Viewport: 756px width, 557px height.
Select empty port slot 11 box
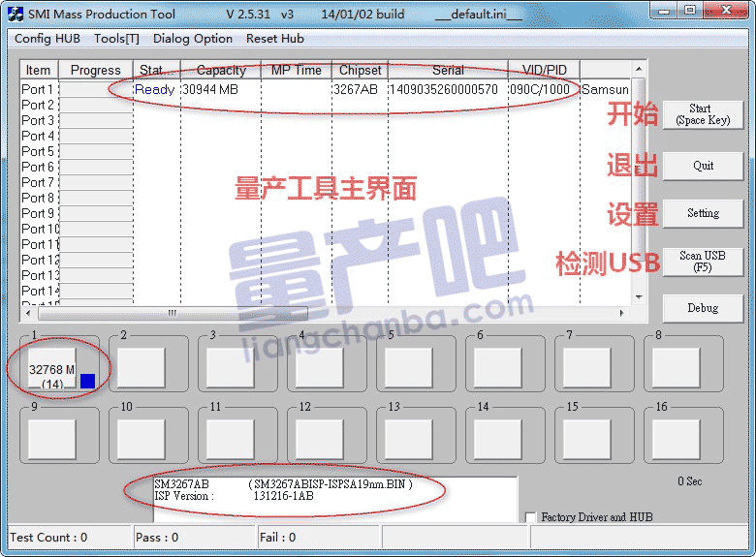pyautogui.click(x=231, y=439)
